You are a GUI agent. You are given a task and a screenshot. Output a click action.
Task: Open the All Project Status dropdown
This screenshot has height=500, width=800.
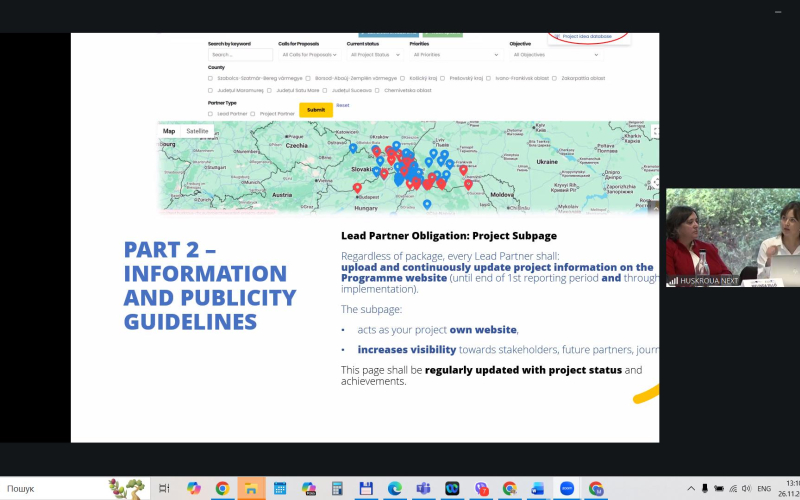[374, 55]
